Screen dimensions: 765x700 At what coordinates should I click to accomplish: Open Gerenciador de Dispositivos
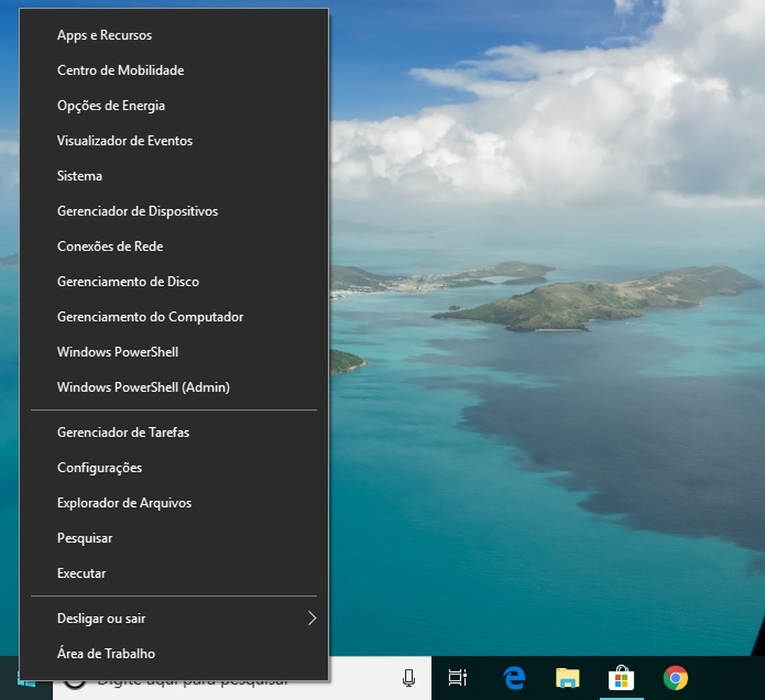pos(137,211)
